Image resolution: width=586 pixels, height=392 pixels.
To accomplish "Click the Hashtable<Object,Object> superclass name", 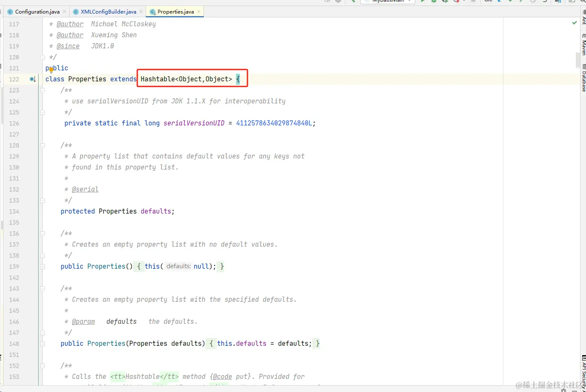I will pyautogui.click(x=186, y=79).
